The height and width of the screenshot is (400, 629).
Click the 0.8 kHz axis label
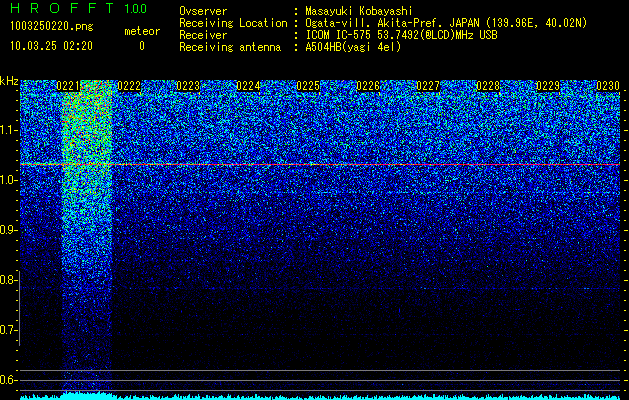(9, 280)
